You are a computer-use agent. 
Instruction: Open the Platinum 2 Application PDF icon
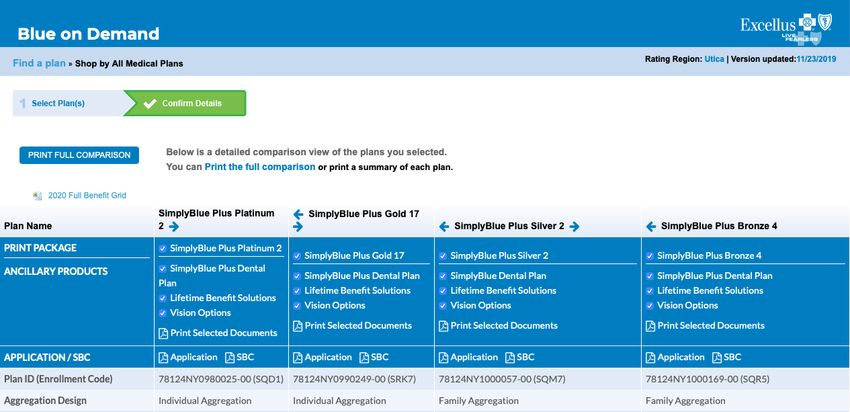click(x=163, y=357)
